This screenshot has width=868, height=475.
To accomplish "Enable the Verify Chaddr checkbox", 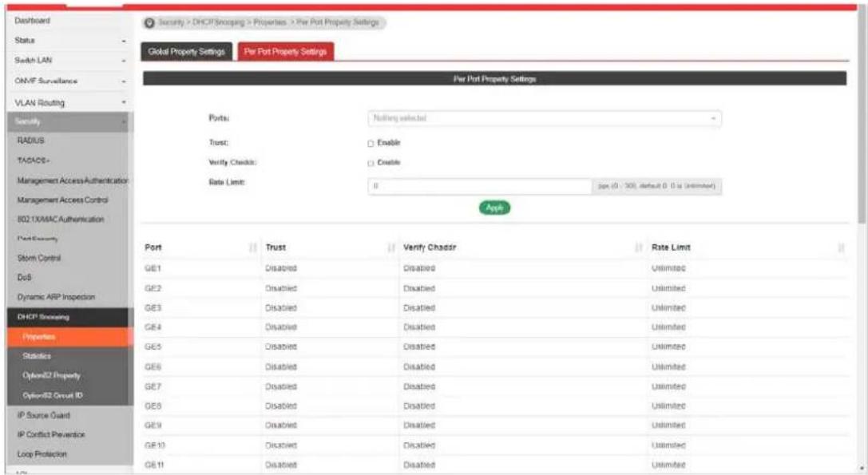I will click(371, 164).
